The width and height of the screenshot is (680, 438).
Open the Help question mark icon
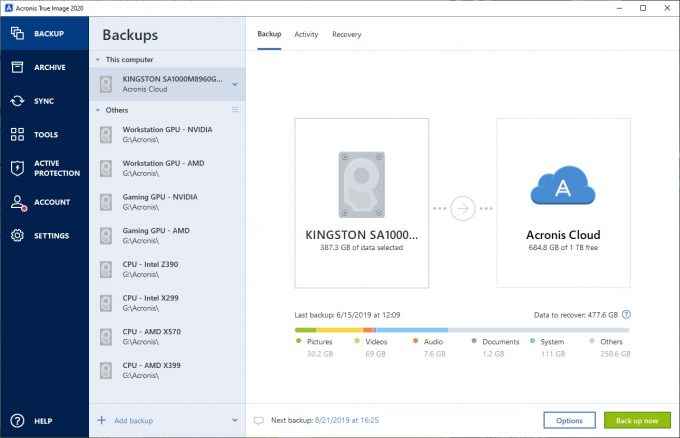(x=17, y=421)
